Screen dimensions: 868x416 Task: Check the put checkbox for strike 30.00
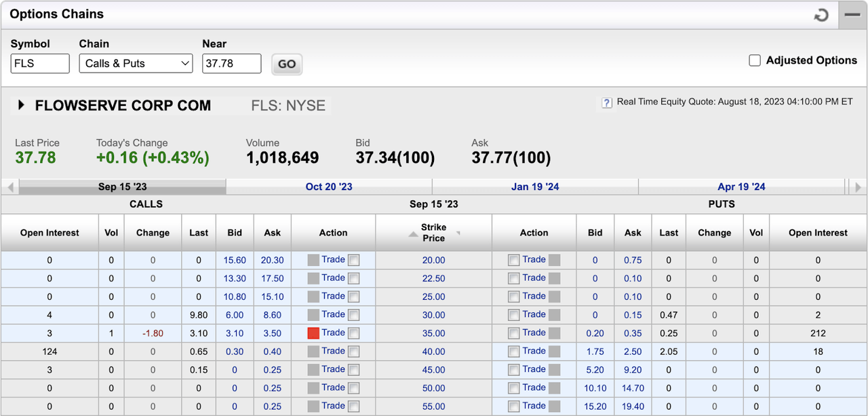[514, 315]
